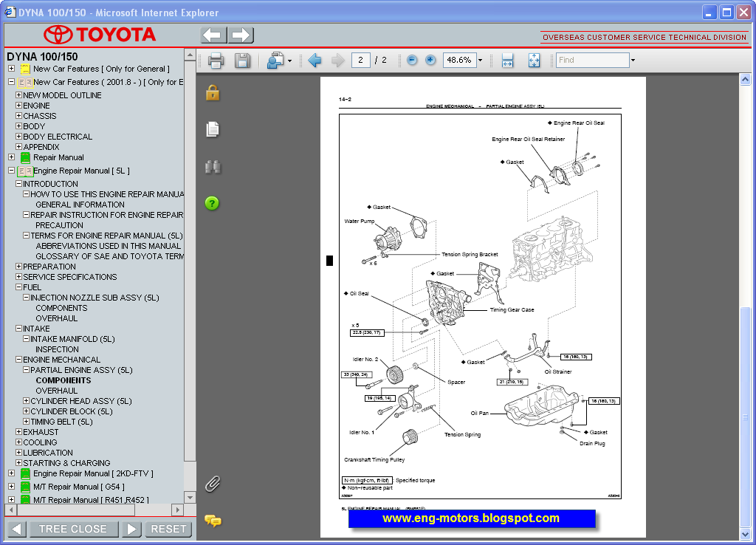The image size is (756, 545).
Task: Open PRECAUTION tree entry
Action: pos(59,226)
